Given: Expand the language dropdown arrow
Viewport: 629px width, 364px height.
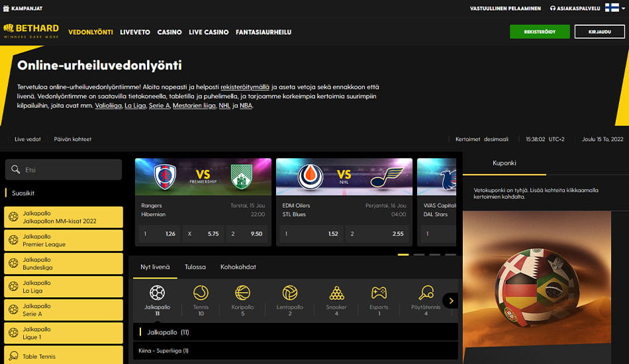Looking at the screenshot, I should [x=623, y=8].
